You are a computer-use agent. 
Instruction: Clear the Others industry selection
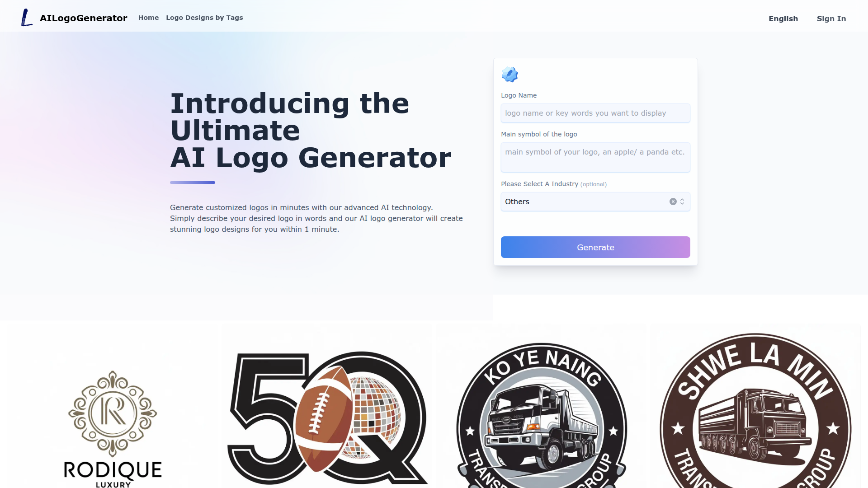[673, 202]
